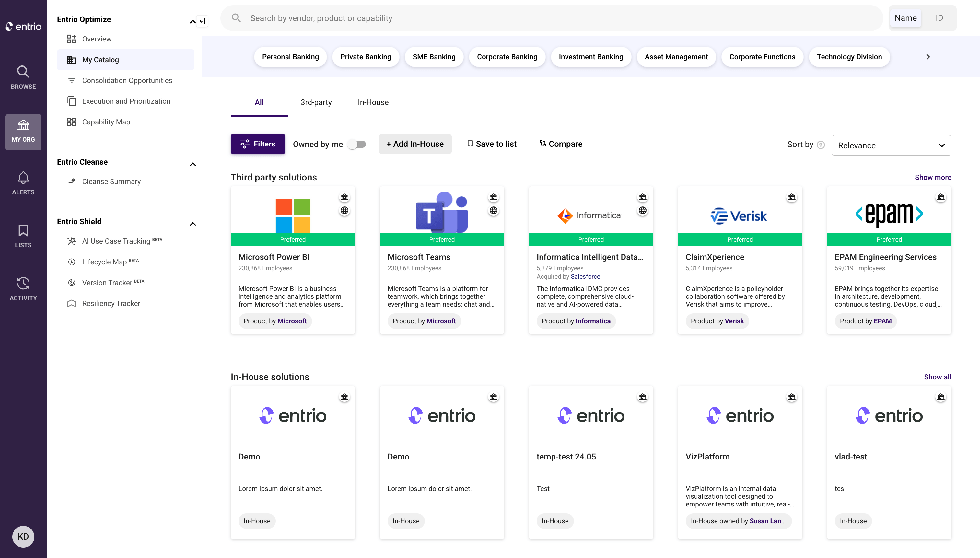Toggle the Owned by me switch
This screenshot has width=980, height=558.
click(356, 144)
